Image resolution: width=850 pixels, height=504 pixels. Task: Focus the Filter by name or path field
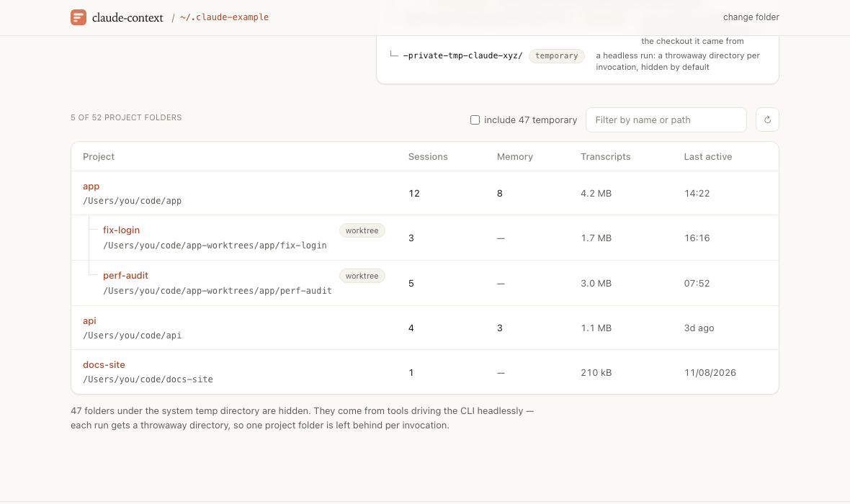tap(666, 120)
